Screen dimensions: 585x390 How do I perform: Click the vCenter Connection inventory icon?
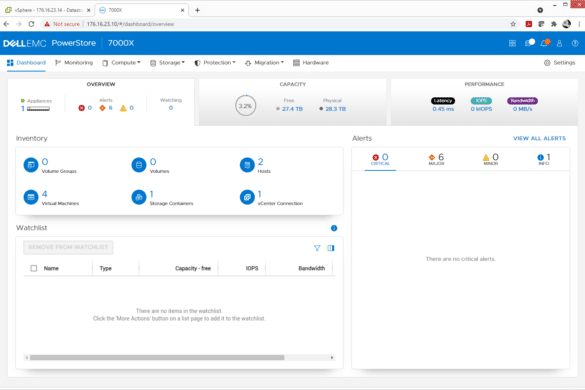pyautogui.click(x=247, y=197)
